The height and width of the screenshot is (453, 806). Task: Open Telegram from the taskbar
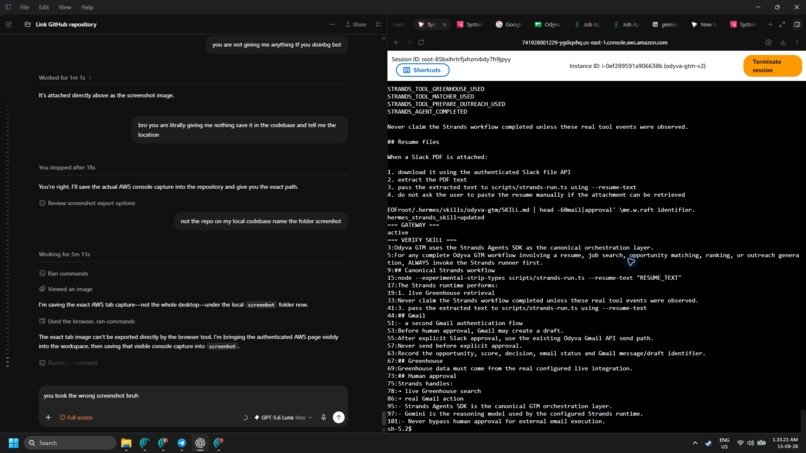(x=181, y=443)
